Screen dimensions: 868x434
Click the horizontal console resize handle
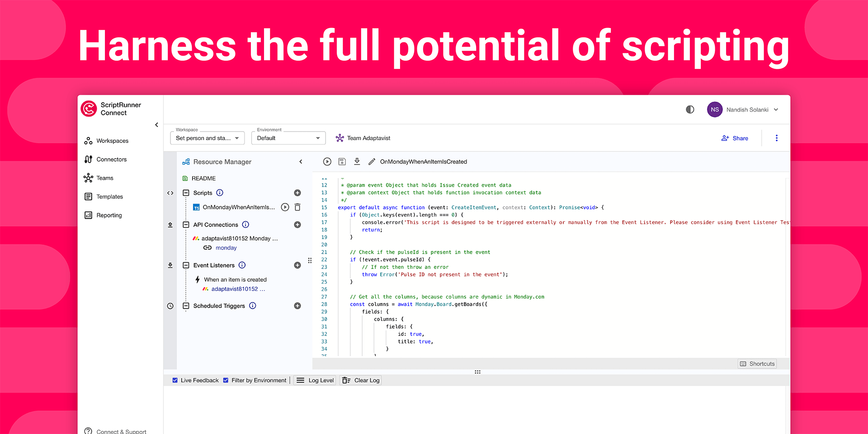pyautogui.click(x=477, y=372)
